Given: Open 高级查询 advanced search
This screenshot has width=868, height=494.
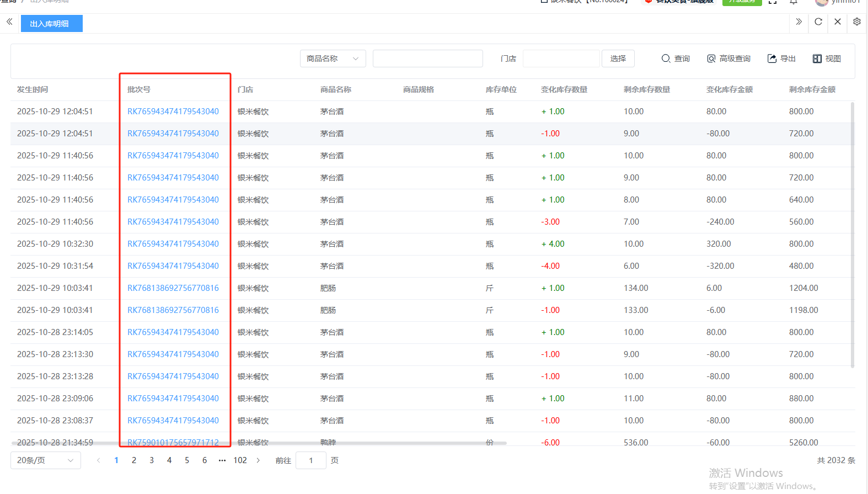Looking at the screenshot, I should 728,59.
